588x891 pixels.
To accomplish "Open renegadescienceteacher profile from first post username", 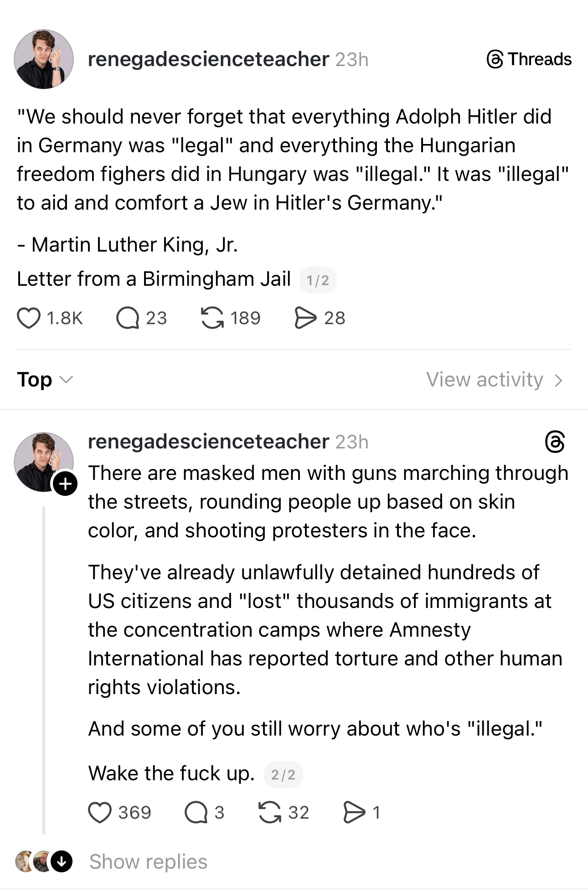I will [208, 59].
